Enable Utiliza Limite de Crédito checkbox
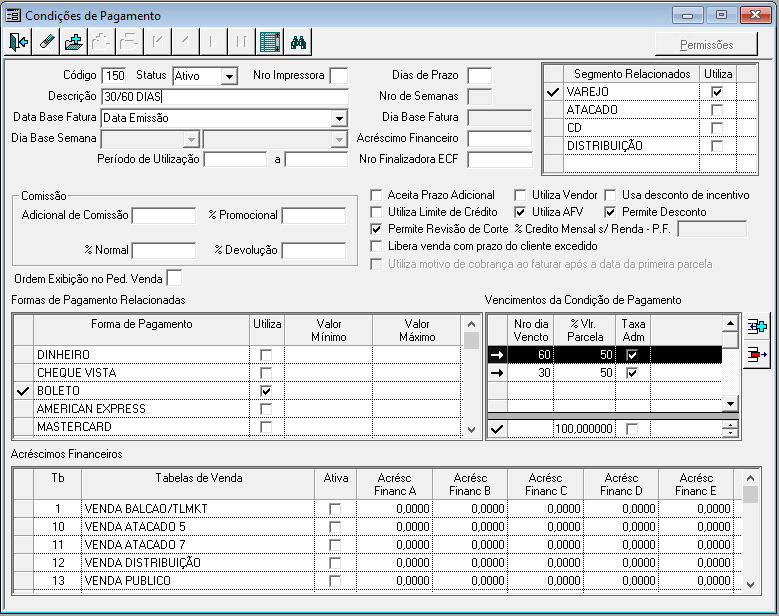Screen dimensions: 779x616 coord(376,212)
